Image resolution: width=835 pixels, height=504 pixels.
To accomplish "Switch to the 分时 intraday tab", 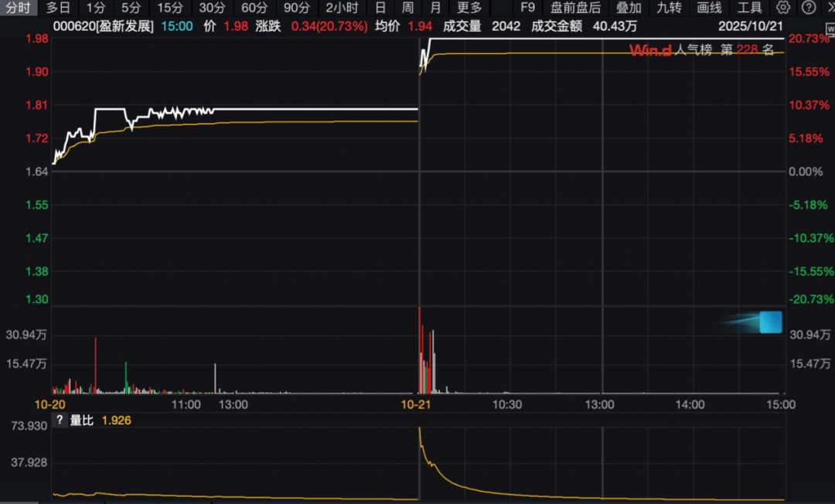I will pos(17,8).
